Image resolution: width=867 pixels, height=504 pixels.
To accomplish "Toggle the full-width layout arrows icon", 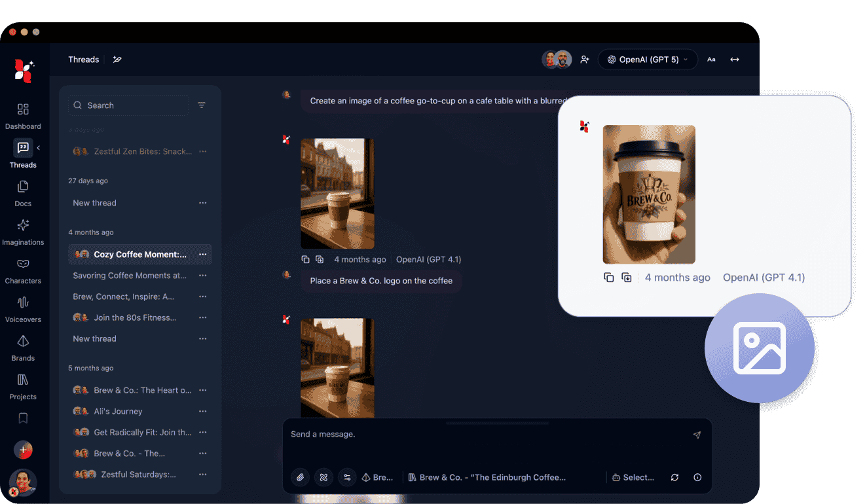I will 735,60.
